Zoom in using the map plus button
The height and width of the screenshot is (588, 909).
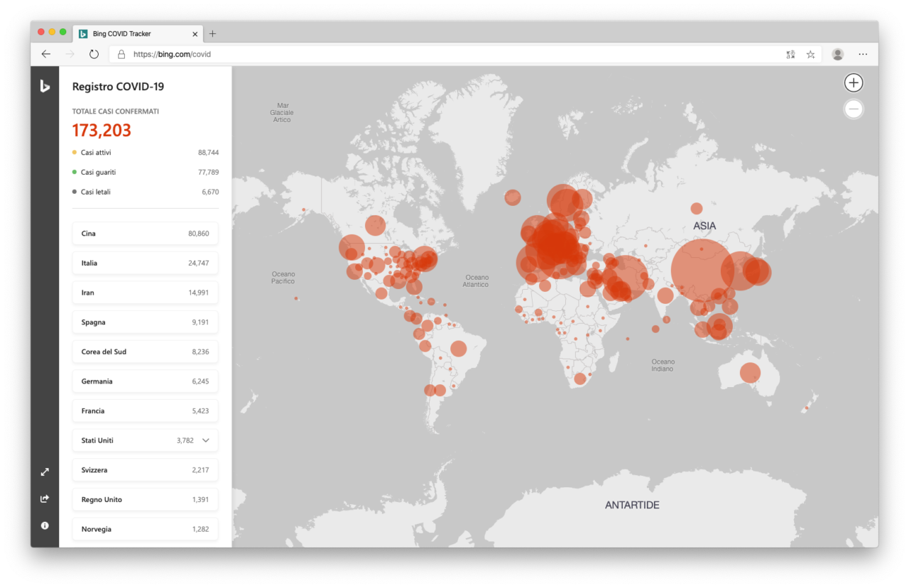click(853, 82)
